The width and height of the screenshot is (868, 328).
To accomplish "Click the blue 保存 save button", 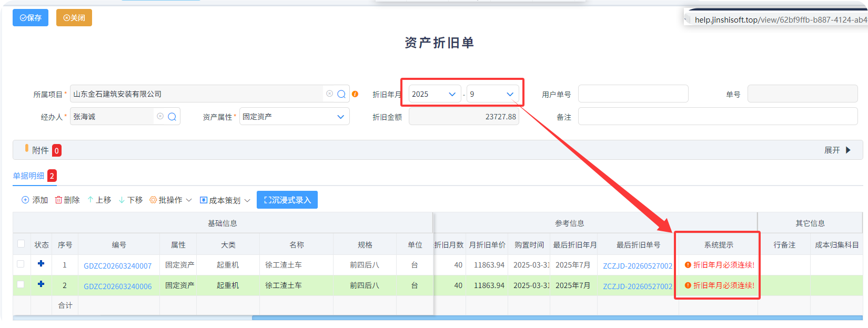I will click(x=31, y=18).
